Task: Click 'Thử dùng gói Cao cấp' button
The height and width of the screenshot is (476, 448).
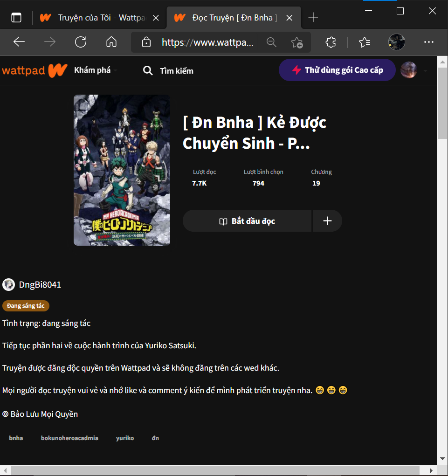Action: point(337,70)
